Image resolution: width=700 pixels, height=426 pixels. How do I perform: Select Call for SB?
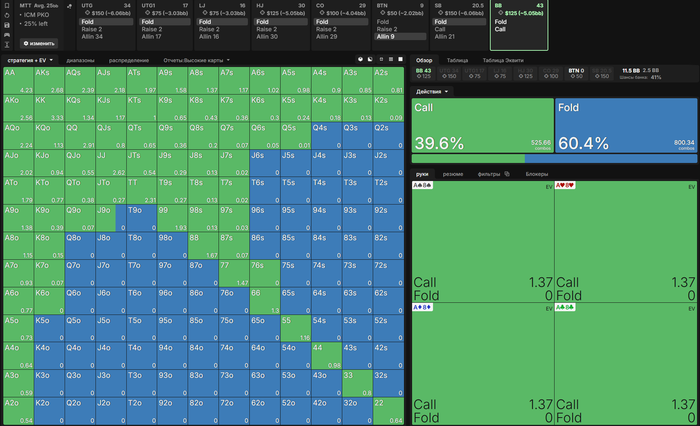pyautogui.click(x=440, y=29)
